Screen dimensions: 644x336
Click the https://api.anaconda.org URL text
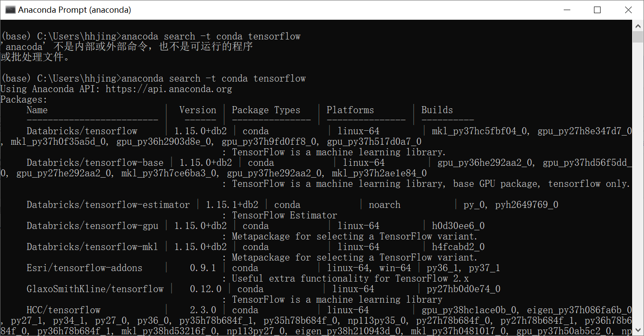pyautogui.click(x=169, y=89)
